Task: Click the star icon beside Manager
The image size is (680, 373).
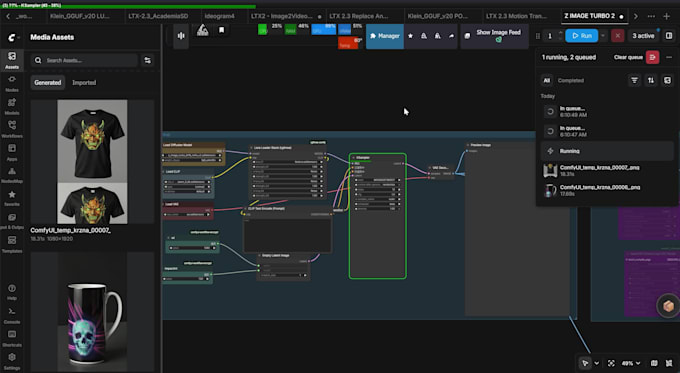Action: click(410, 36)
